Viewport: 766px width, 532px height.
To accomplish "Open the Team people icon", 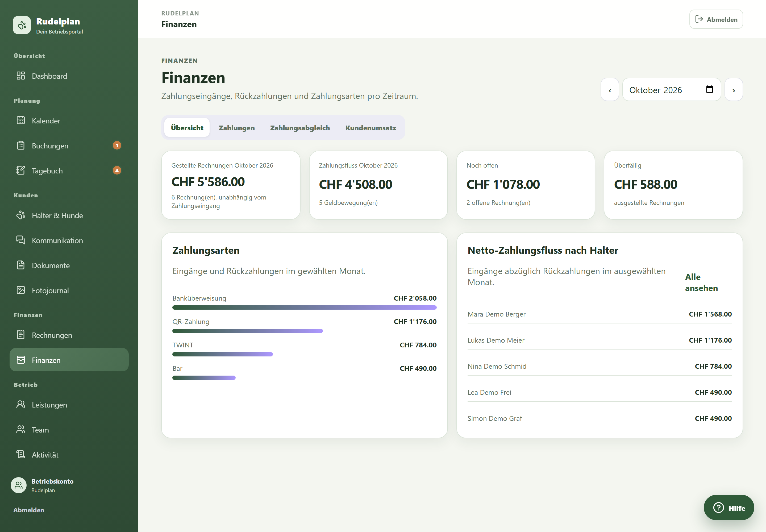I will click(x=21, y=429).
